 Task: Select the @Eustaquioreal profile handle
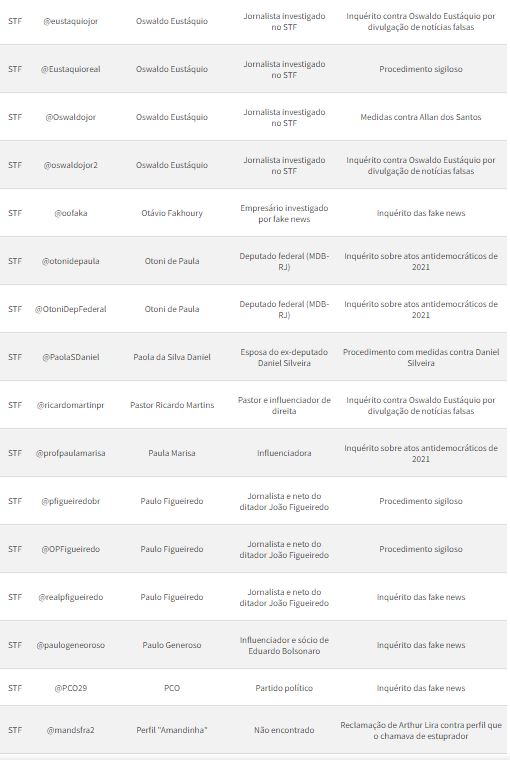point(71,69)
